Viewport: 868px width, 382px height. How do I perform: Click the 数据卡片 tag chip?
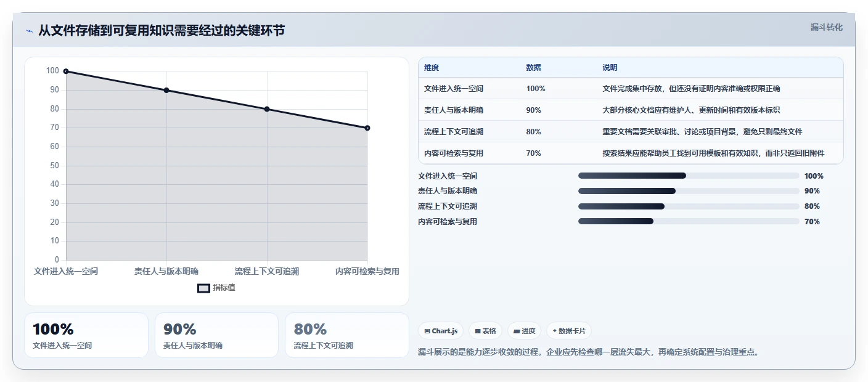(569, 331)
